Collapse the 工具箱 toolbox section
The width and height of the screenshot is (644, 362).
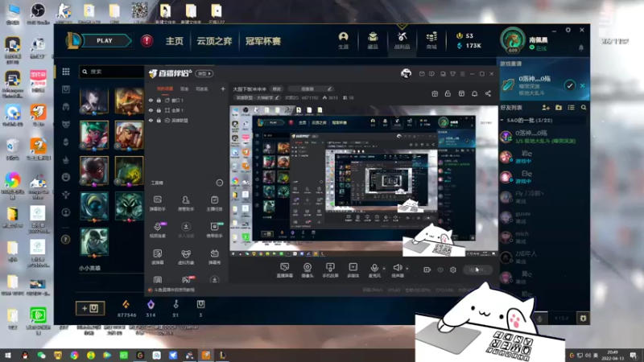click(219, 183)
